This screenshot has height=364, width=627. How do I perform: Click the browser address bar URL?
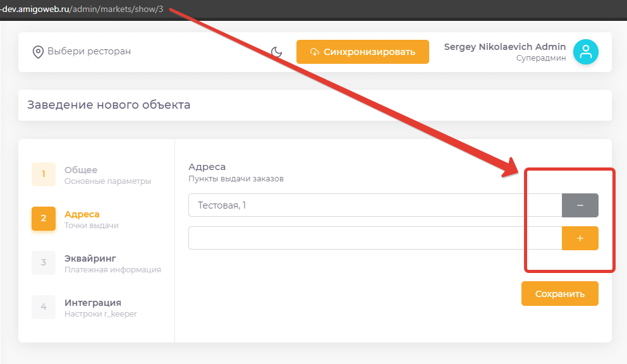click(x=86, y=9)
